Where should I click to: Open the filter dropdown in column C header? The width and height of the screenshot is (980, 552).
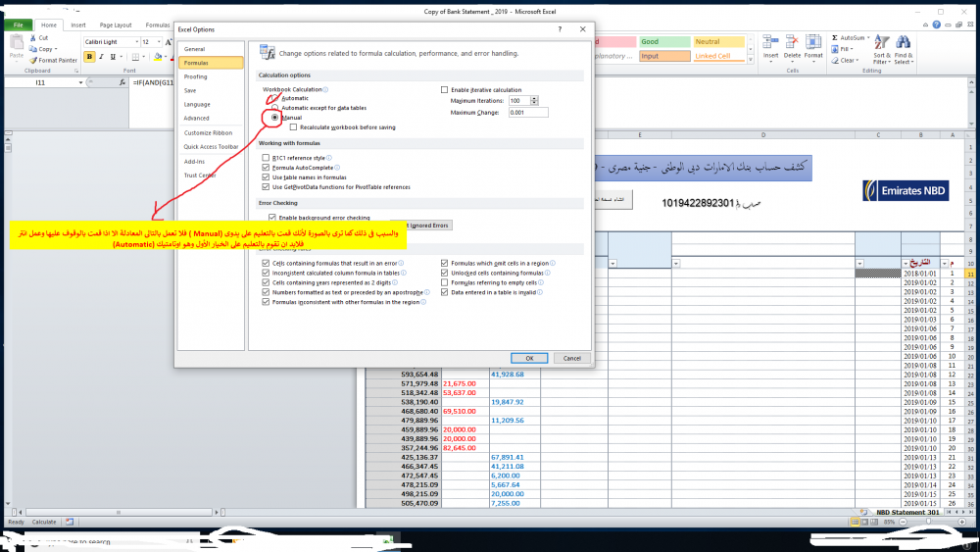pyautogui.click(x=860, y=263)
